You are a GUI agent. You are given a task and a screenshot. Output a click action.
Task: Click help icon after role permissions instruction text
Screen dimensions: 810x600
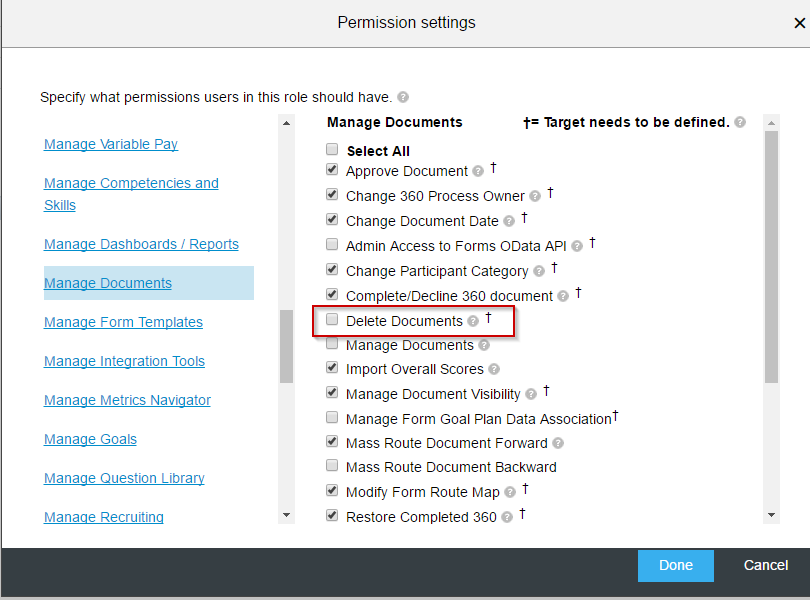(403, 97)
